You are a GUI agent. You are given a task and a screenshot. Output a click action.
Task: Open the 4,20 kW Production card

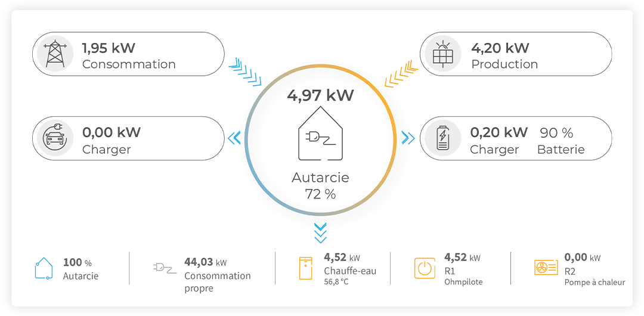516,54
